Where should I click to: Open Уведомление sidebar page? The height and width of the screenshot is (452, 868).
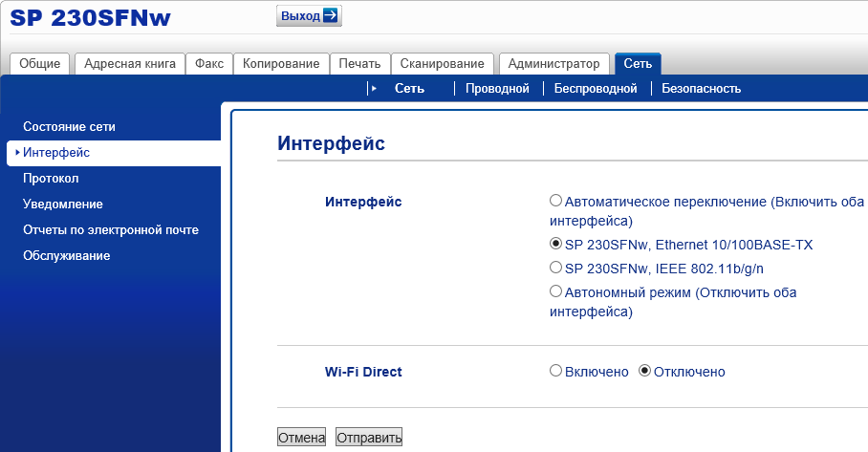point(63,204)
